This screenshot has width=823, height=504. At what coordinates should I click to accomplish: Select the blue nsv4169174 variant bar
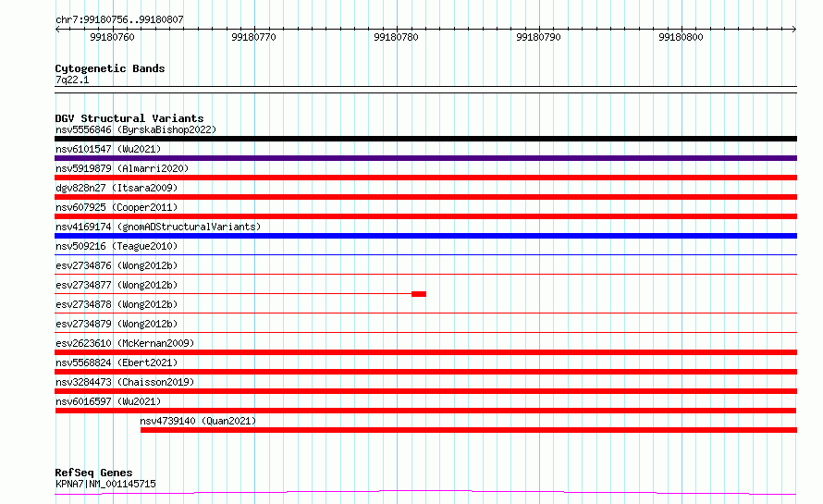pos(425,236)
